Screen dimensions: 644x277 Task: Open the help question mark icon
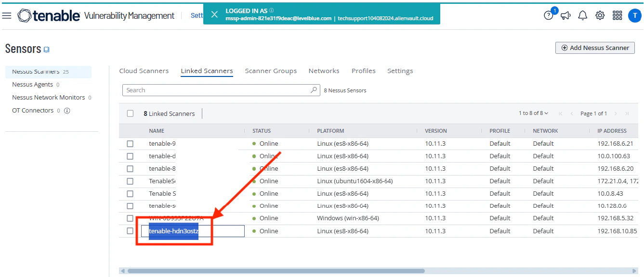549,15
